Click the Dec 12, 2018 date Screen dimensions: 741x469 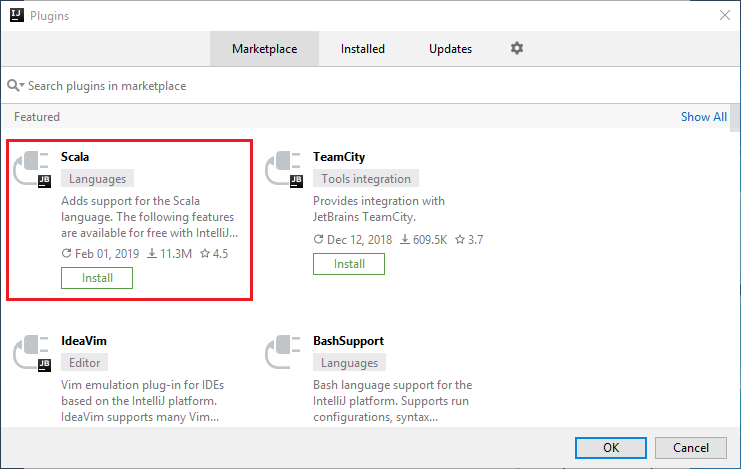pos(359,240)
